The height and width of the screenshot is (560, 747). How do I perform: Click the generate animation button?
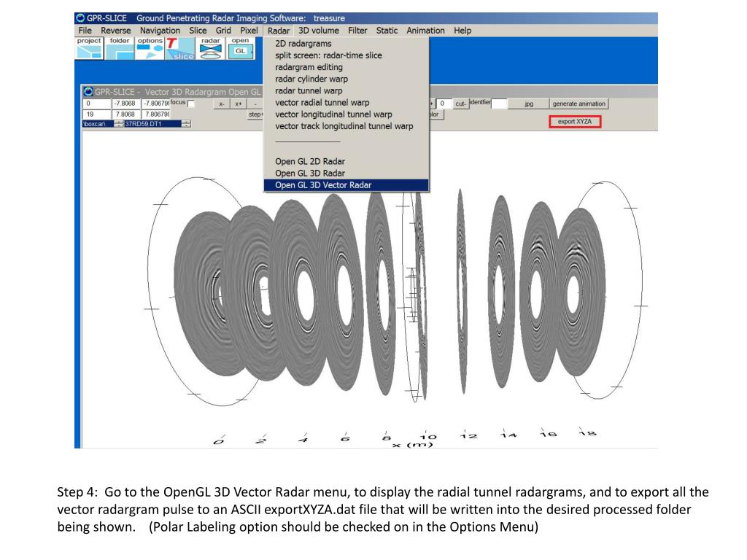(578, 104)
